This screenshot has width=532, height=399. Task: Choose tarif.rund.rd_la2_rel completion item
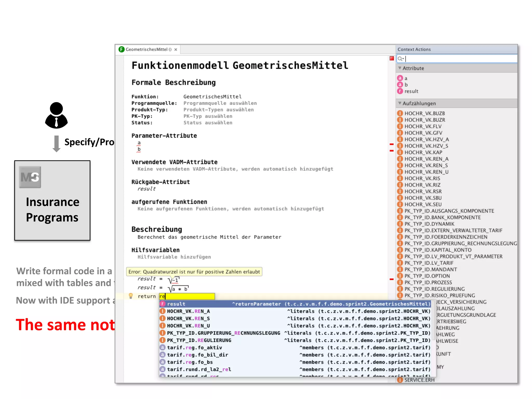click(x=295, y=369)
